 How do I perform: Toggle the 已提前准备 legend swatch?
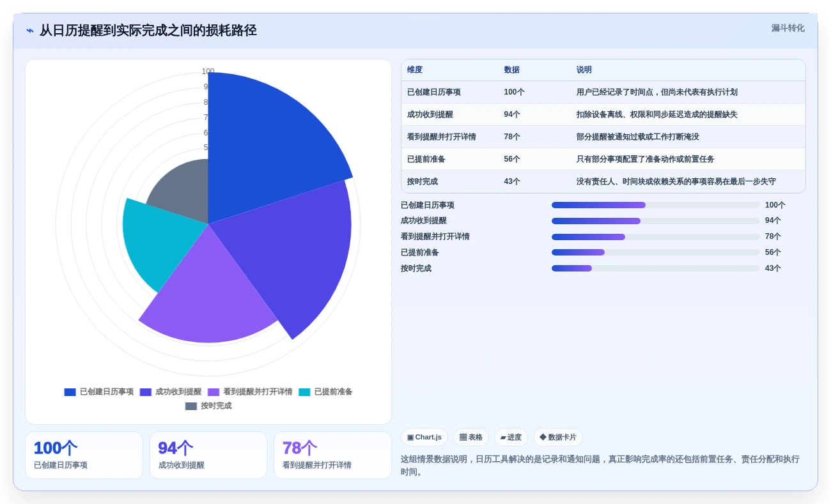coord(304,392)
